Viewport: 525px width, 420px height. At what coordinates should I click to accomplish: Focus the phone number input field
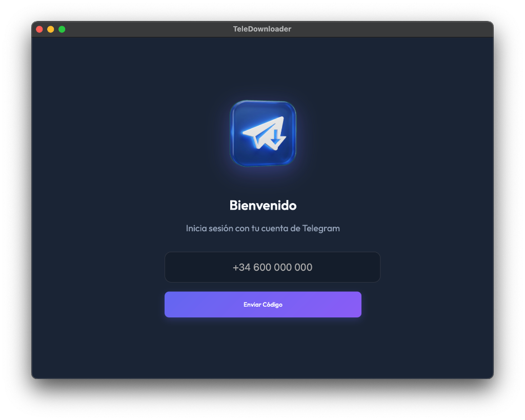tap(272, 267)
